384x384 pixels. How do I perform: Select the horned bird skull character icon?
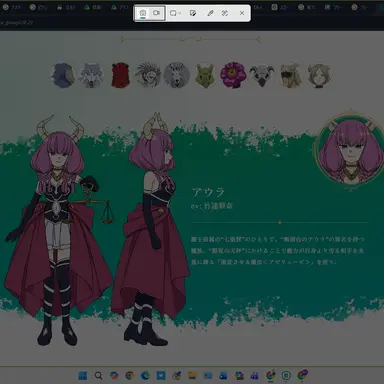[262, 76]
